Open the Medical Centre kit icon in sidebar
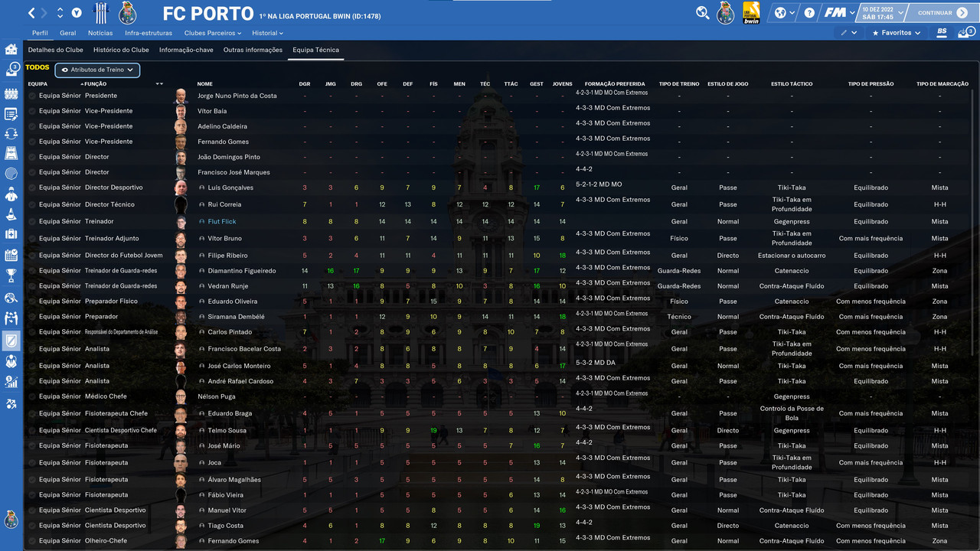The height and width of the screenshot is (551, 980). pos(11,234)
